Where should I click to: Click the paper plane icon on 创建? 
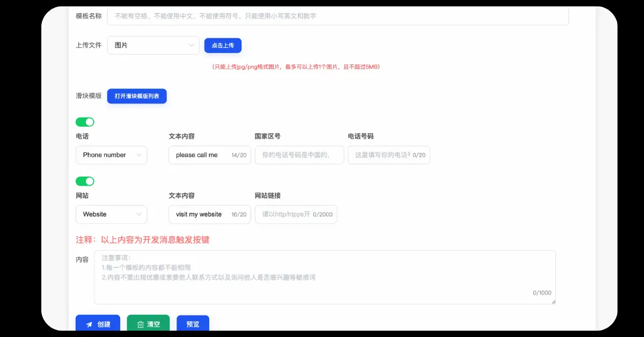tap(89, 325)
